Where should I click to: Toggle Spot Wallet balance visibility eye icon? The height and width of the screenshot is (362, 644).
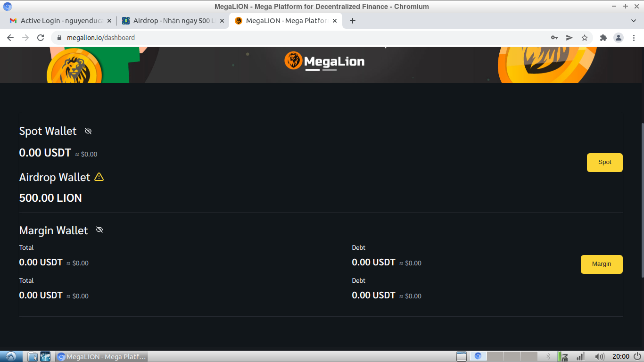(88, 131)
